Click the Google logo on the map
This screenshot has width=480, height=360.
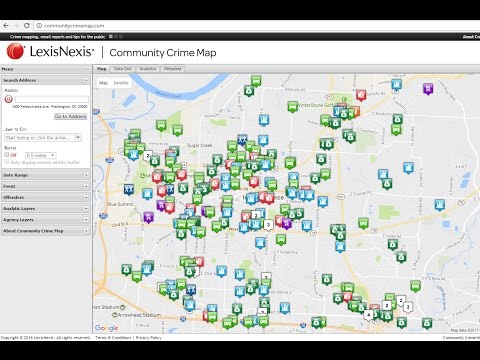(106, 328)
